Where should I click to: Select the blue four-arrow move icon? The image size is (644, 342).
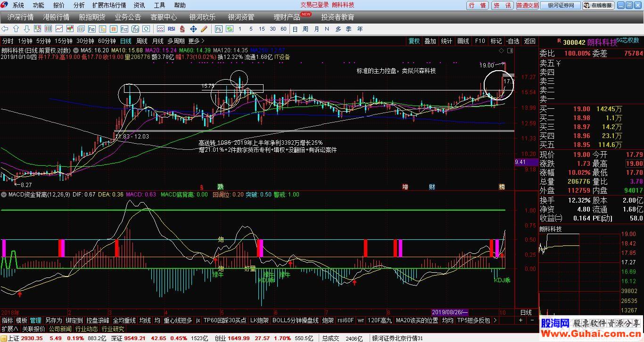193,29
